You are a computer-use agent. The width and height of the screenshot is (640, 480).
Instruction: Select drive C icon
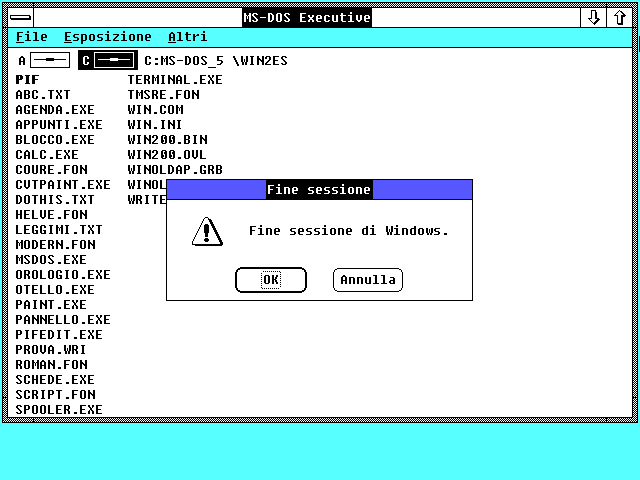[108, 60]
